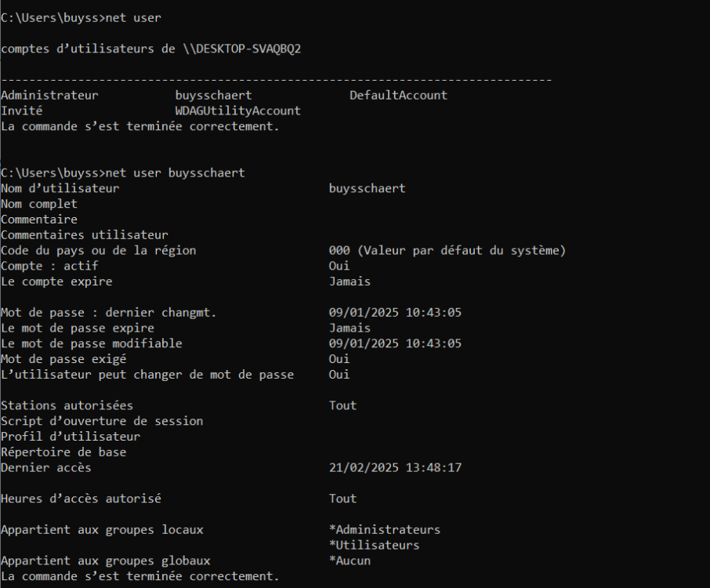The height and width of the screenshot is (588, 710).
Task: Click "Jamais" beside "Le mot de passe expire"
Action: click(350, 328)
